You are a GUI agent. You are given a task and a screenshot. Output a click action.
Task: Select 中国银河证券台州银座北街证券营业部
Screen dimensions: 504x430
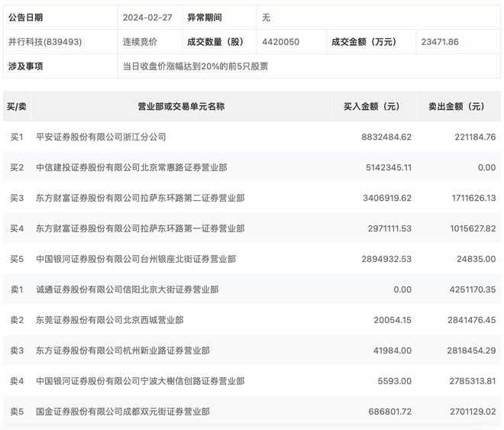[x=136, y=259]
